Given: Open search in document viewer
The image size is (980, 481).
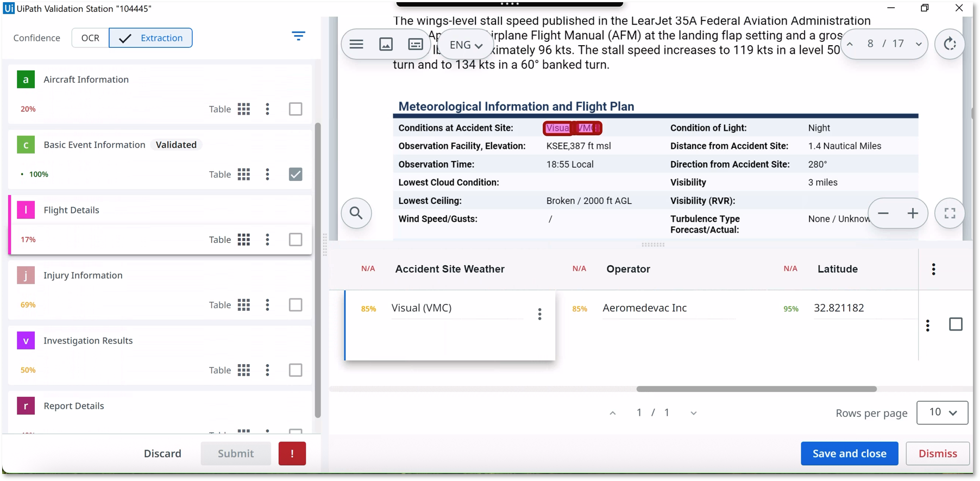Looking at the screenshot, I should coord(356,213).
